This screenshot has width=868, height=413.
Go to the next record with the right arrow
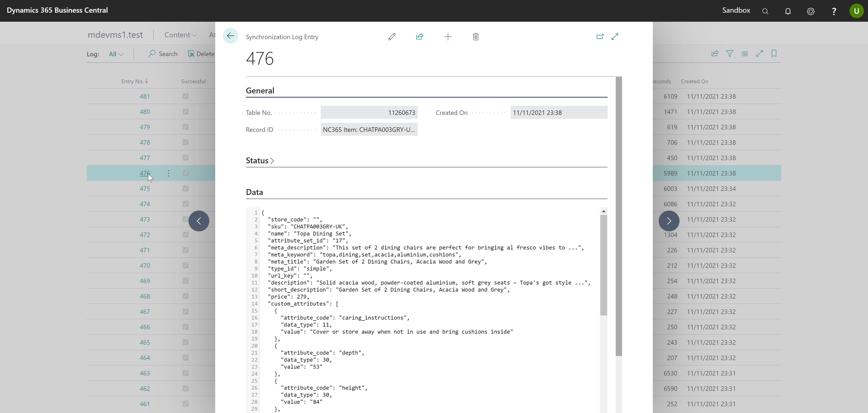point(669,221)
